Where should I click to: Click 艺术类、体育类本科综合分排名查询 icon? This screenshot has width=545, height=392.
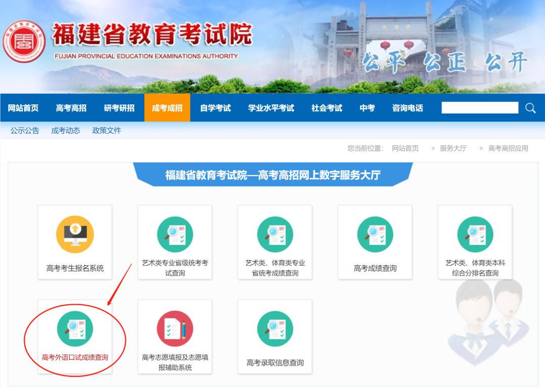(474, 242)
